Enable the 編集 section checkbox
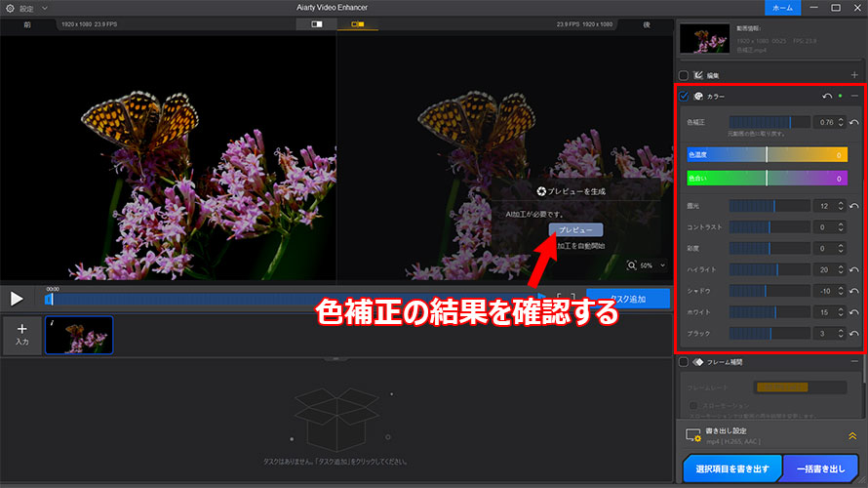Screen dimensions: 868x488 (x=684, y=75)
